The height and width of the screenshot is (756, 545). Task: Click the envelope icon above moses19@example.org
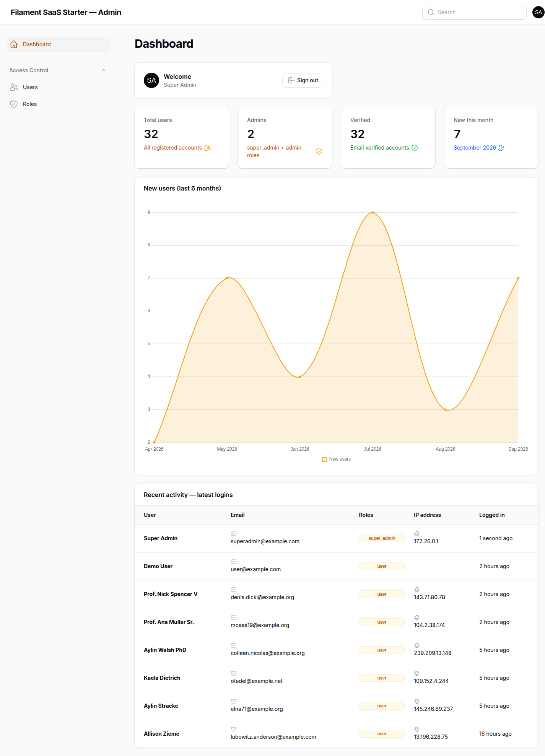click(234, 618)
